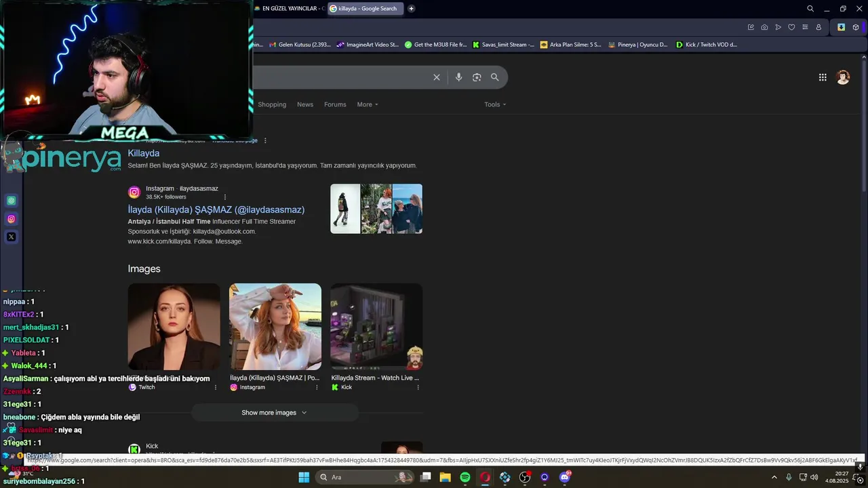Open the Instagram white-shirt image thumbnail
This screenshot has width=868, height=488.
coord(275,327)
